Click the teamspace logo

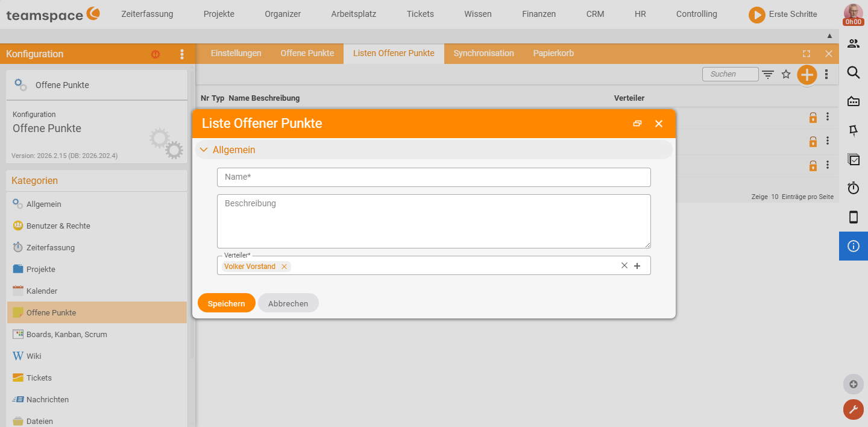click(53, 14)
